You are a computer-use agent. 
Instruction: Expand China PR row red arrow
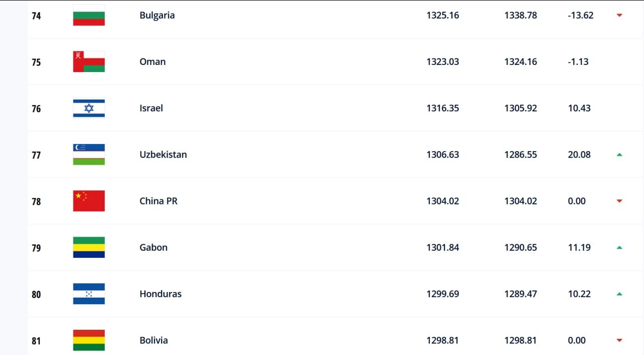point(619,201)
